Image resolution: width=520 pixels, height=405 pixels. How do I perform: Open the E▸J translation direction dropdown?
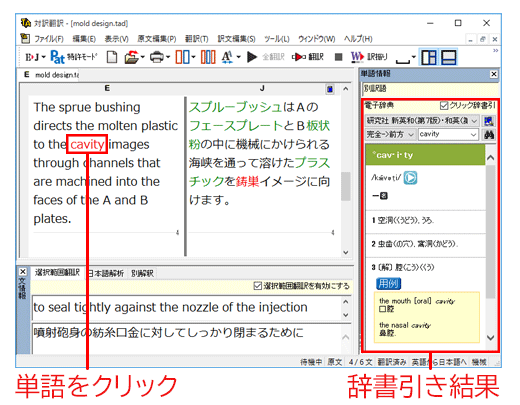coord(35,57)
